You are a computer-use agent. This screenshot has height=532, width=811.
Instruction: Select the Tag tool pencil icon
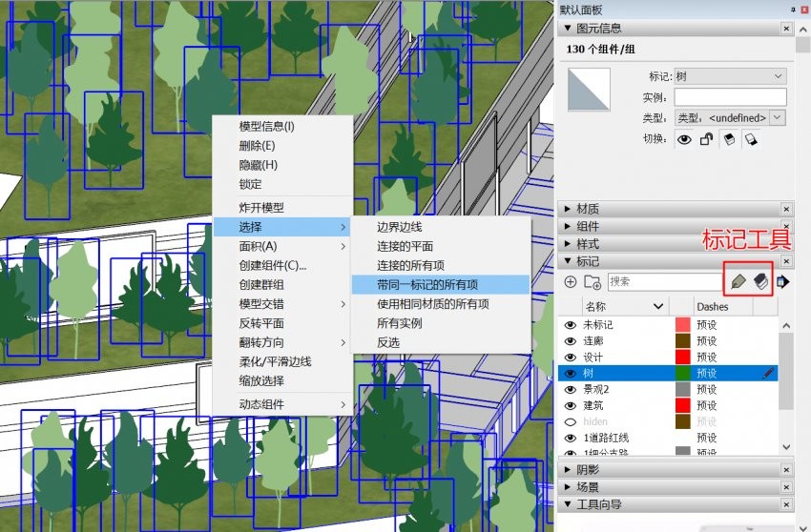pyautogui.click(x=738, y=281)
